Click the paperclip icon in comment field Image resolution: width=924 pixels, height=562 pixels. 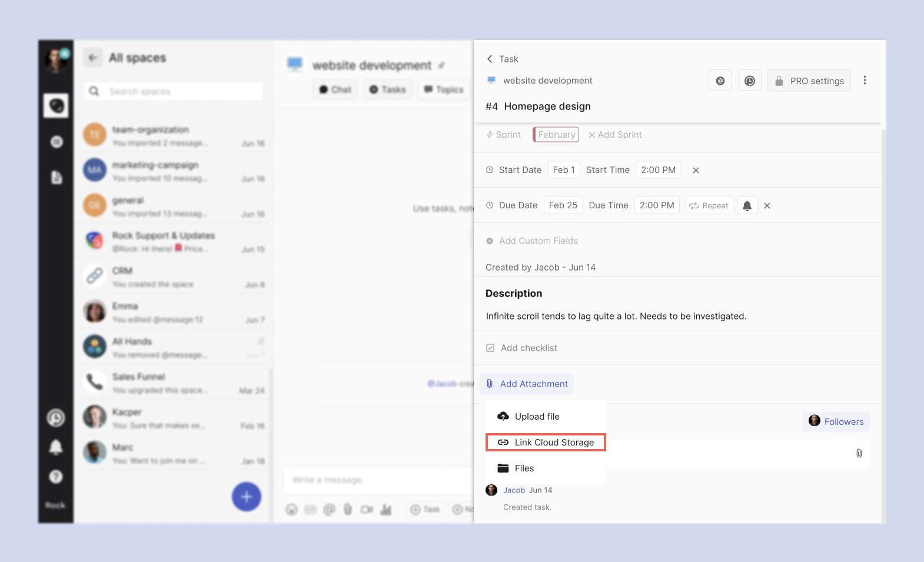(859, 453)
